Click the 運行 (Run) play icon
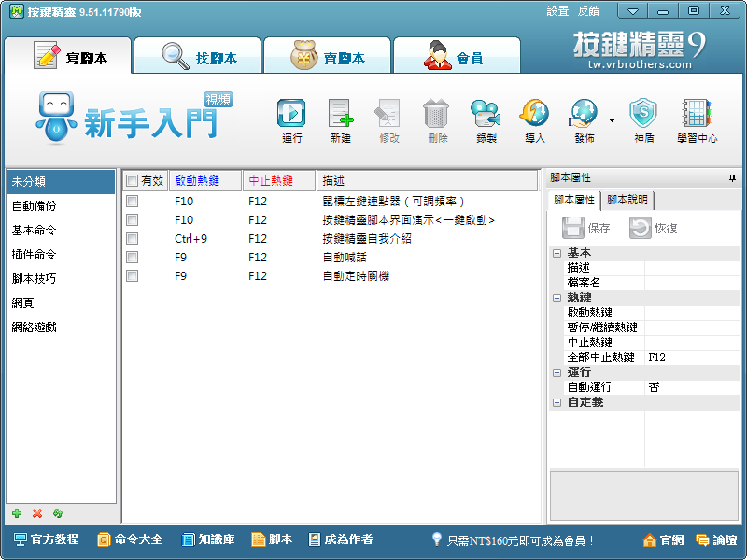The width and height of the screenshot is (747, 560). coord(291,113)
